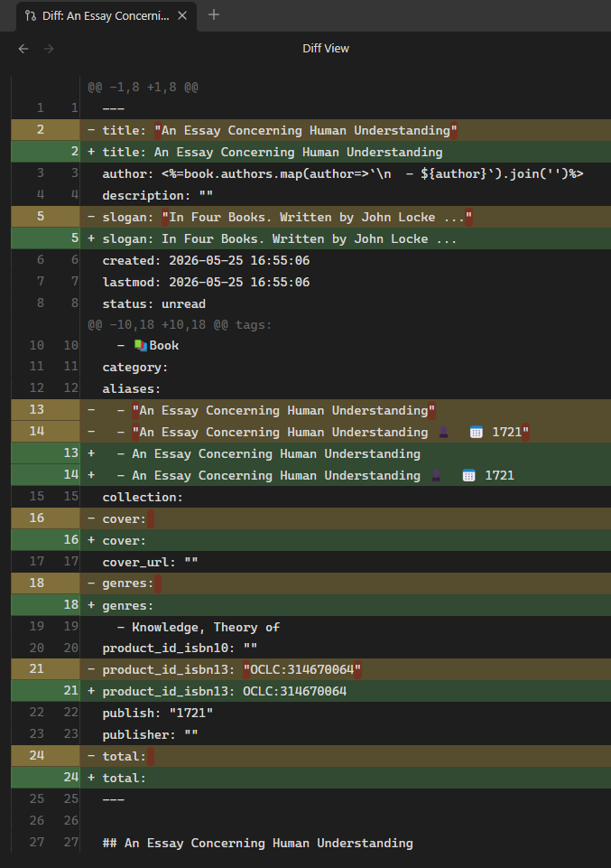Screen dimensions: 611x868
Task: Click the category: line
Action: (x=134, y=367)
